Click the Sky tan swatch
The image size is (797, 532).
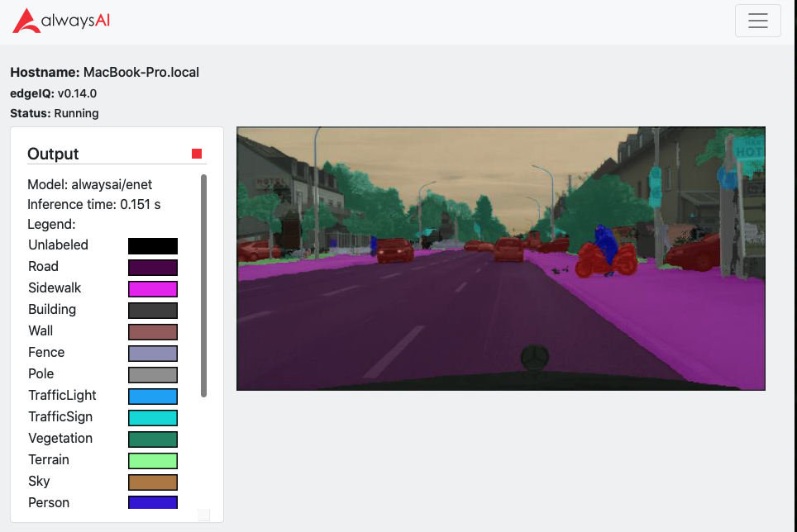coord(152,482)
